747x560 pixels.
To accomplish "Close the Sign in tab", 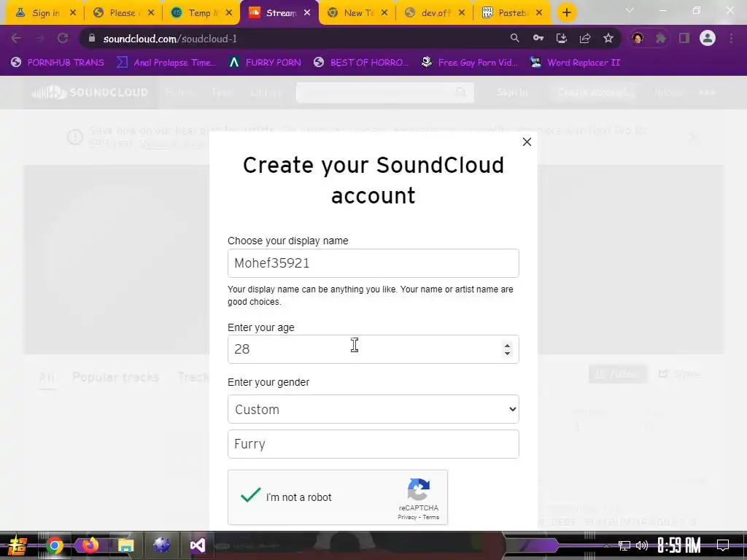I will 73,13.
